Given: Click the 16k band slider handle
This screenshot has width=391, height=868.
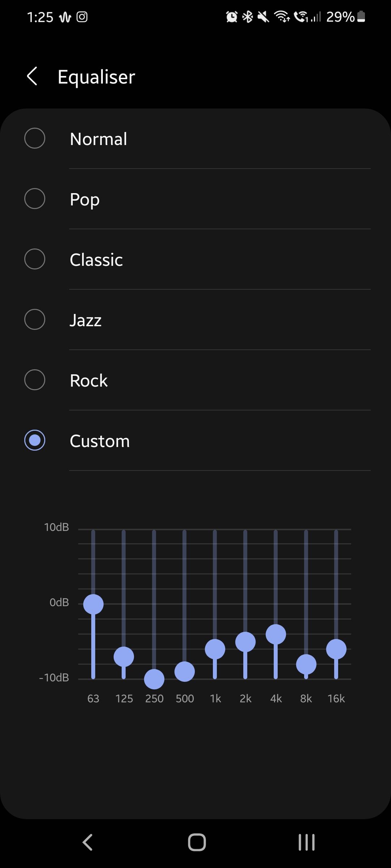Looking at the screenshot, I should (x=336, y=649).
